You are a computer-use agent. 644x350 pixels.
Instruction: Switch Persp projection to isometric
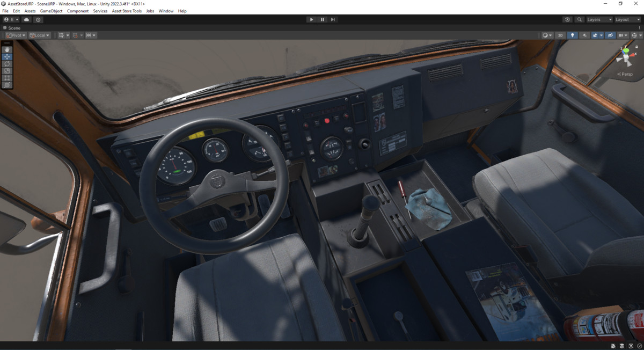pos(625,74)
